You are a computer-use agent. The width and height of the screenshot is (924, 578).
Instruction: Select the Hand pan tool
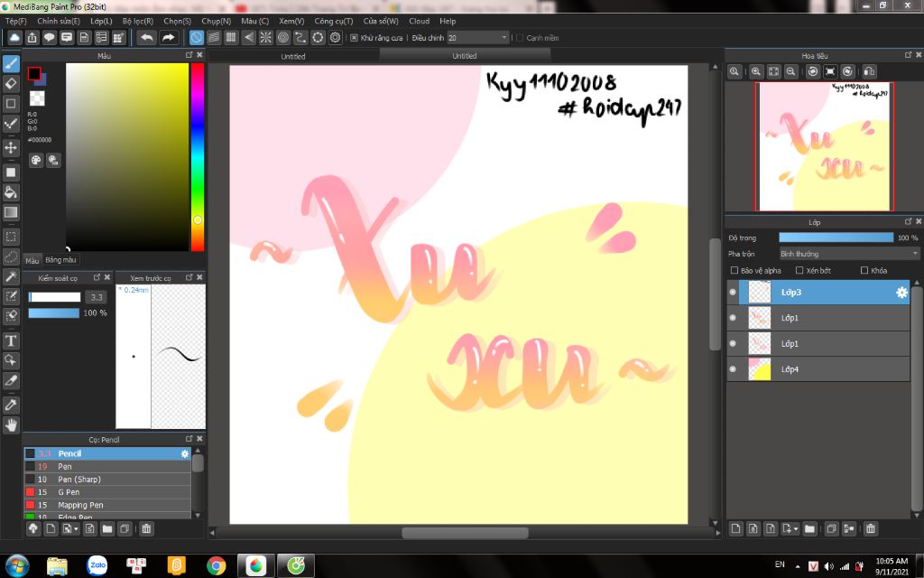[x=11, y=425]
